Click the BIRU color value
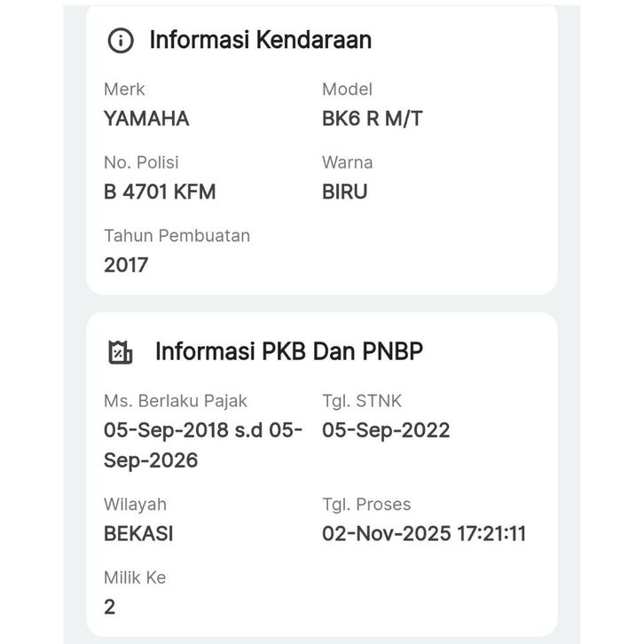Screen dimensions: 644x644 tap(344, 192)
